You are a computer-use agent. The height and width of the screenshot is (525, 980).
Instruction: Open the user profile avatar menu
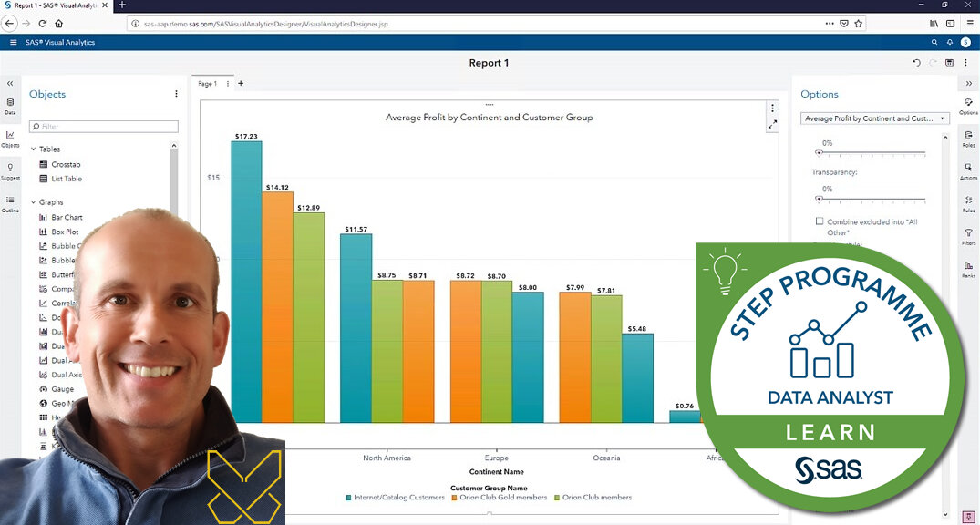[x=966, y=43]
